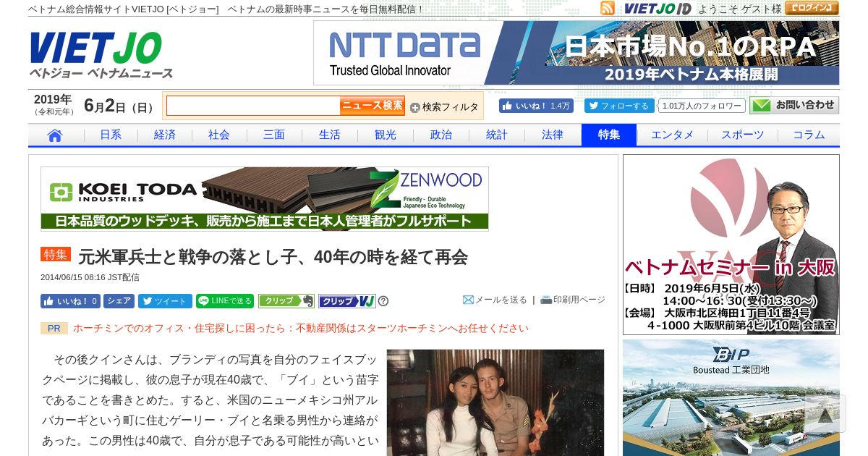
Task: Click メールを送る email link
Action: point(495,300)
